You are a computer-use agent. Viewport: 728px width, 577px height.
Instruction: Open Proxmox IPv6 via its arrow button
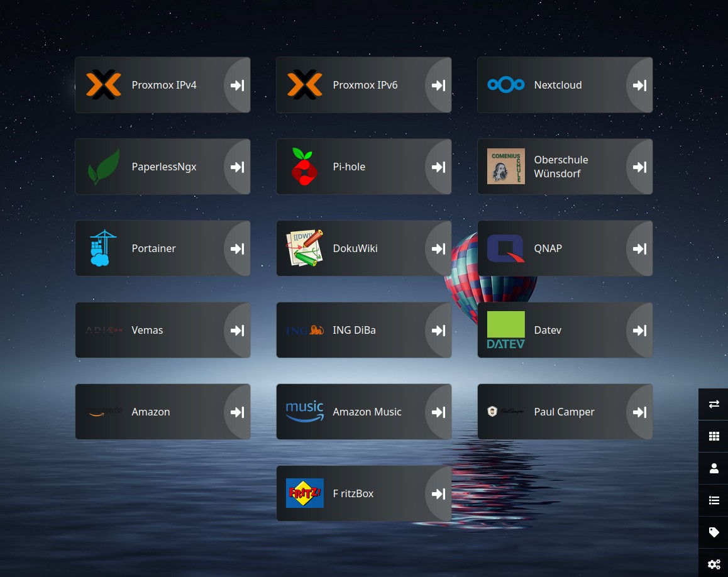[x=438, y=85]
